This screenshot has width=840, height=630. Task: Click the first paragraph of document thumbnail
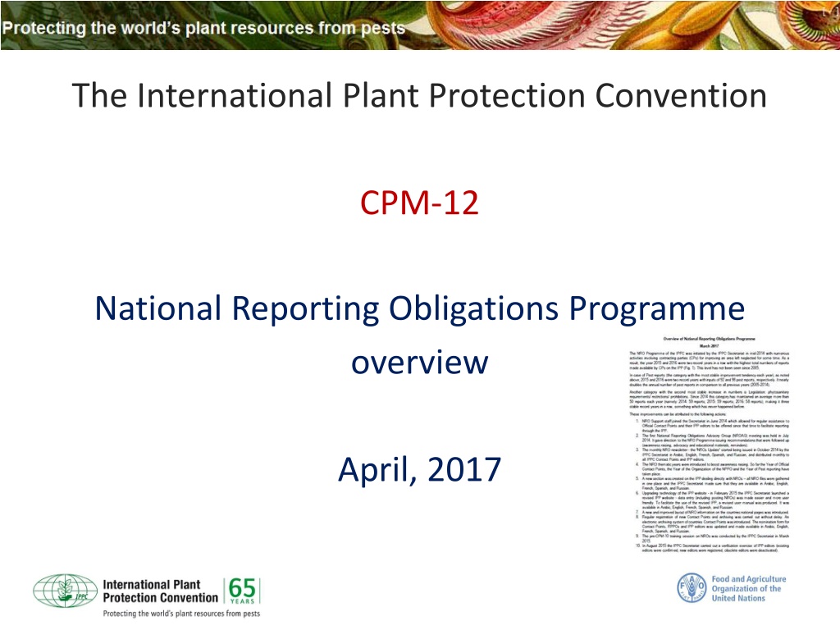pyautogui.click(x=710, y=361)
